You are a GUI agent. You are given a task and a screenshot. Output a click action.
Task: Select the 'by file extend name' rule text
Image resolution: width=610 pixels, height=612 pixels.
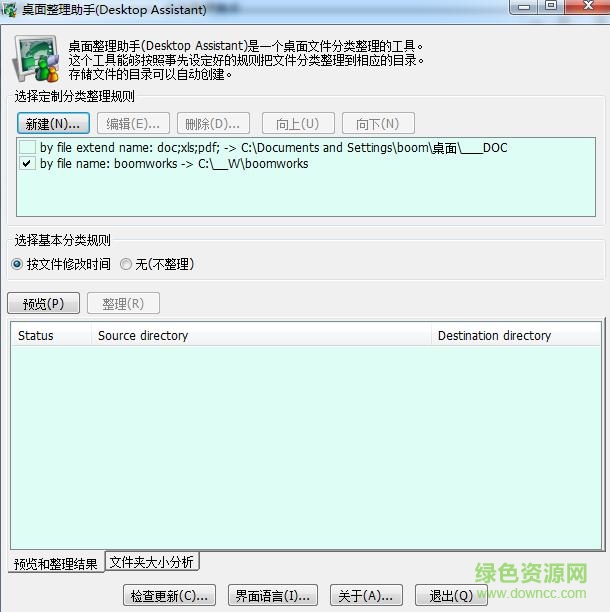[273, 148]
